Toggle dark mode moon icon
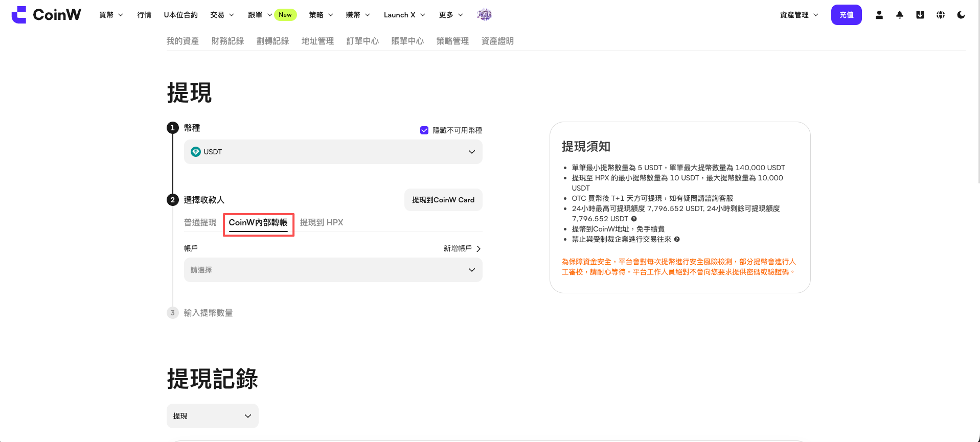Screen dimensions: 980x442 tap(961, 15)
